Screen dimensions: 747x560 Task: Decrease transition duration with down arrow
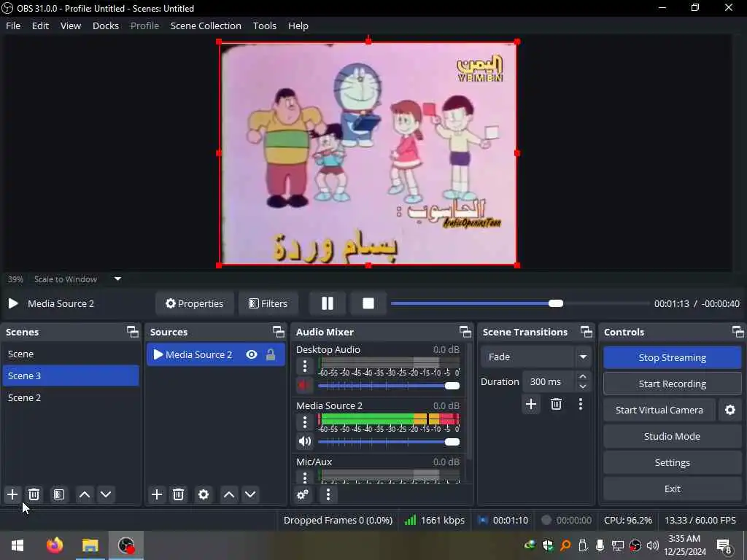pos(583,386)
